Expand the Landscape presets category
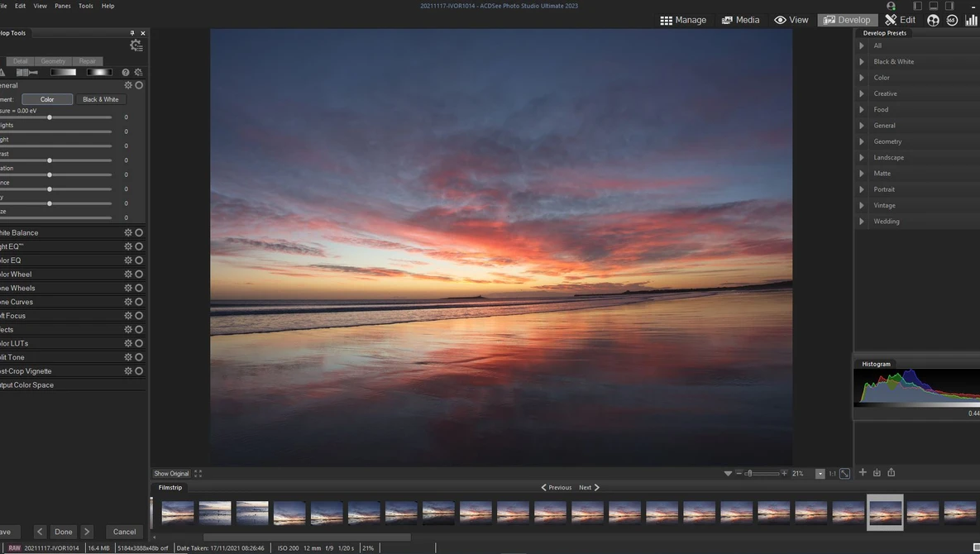The image size is (980, 554). click(x=862, y=157)
